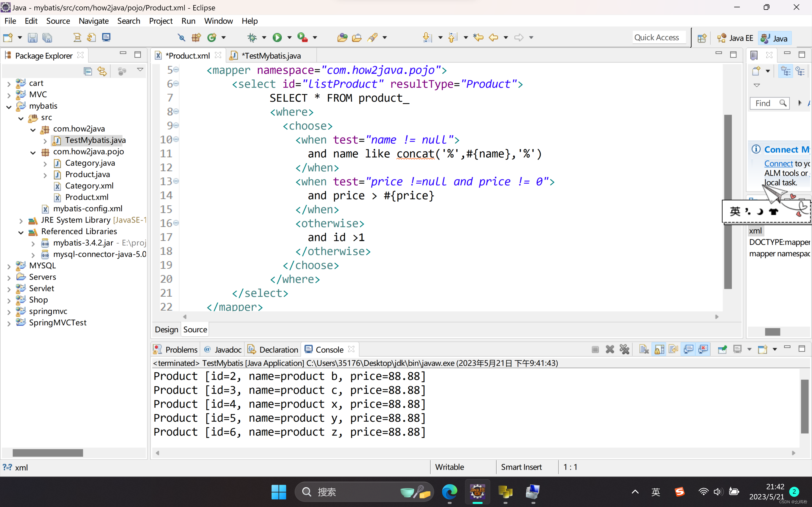The height and width of the screenshot is (507, 812).
Task: Click the Run (green play) toolbar button
Action: tap(277, 37)
